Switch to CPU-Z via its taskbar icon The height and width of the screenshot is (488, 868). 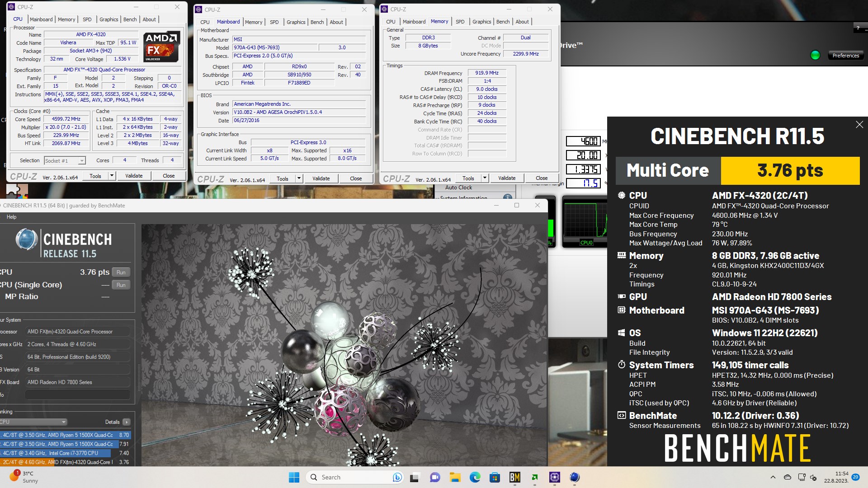(x=555, y=477)
